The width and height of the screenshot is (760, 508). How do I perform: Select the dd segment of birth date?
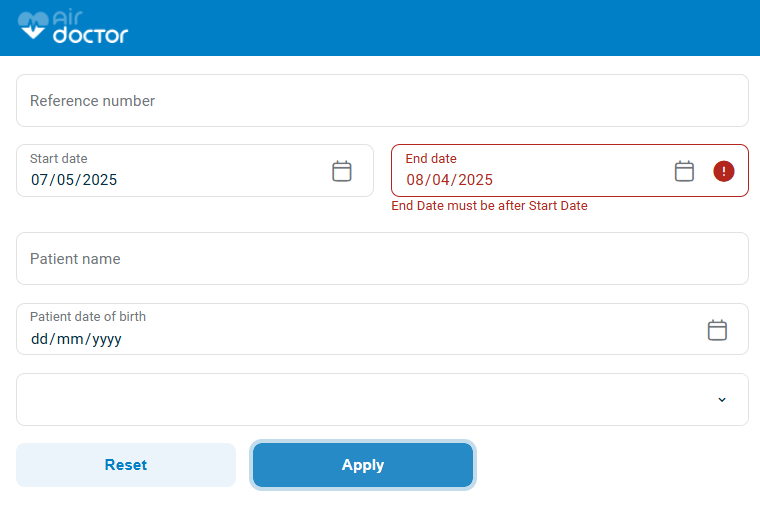(39, 339)
